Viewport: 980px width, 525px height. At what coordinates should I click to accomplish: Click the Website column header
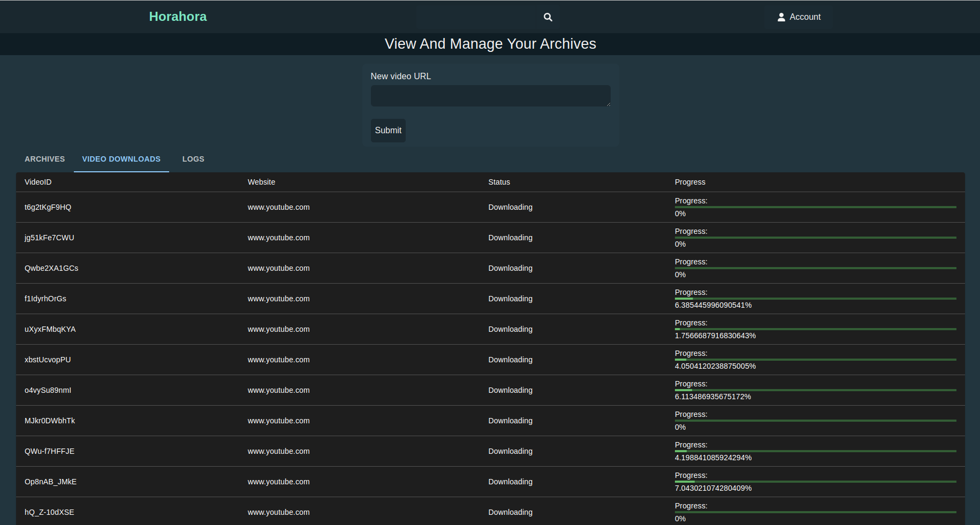click(x=261, y=182)
